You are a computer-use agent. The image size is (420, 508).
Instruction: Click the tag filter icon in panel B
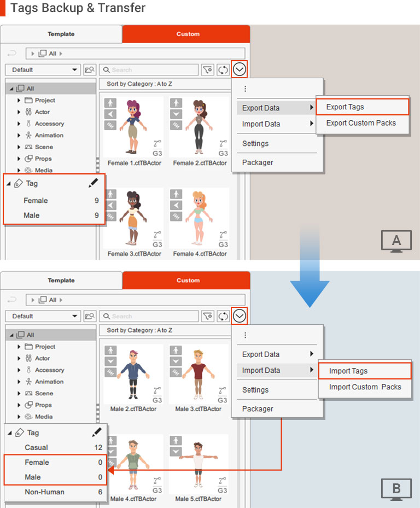pos(208,316)
